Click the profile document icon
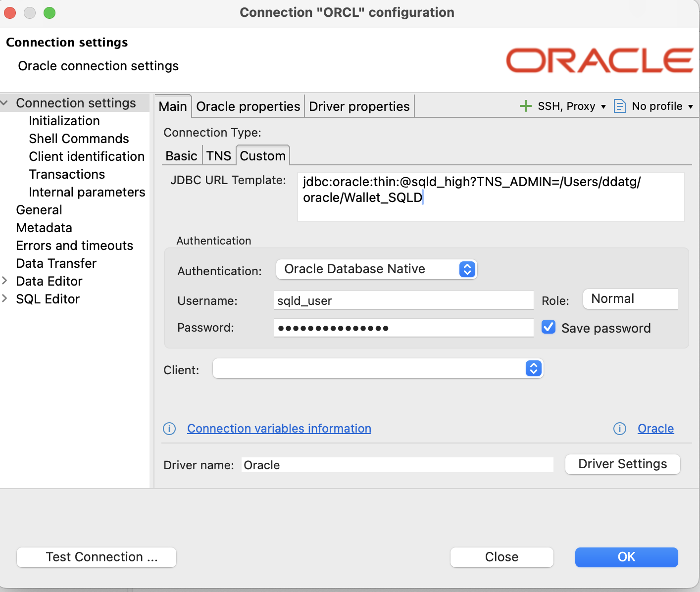The width and height of the screenshot is (700, 592). (619, 106)
